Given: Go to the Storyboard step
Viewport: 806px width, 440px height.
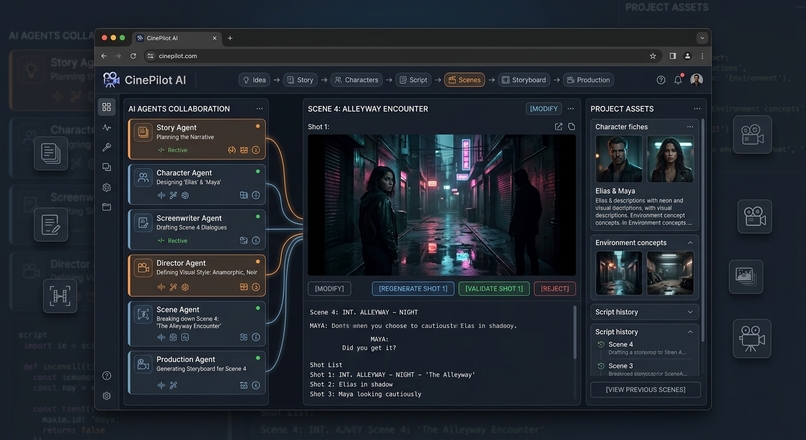Looking at the screenshot, I should pos(524,80).
